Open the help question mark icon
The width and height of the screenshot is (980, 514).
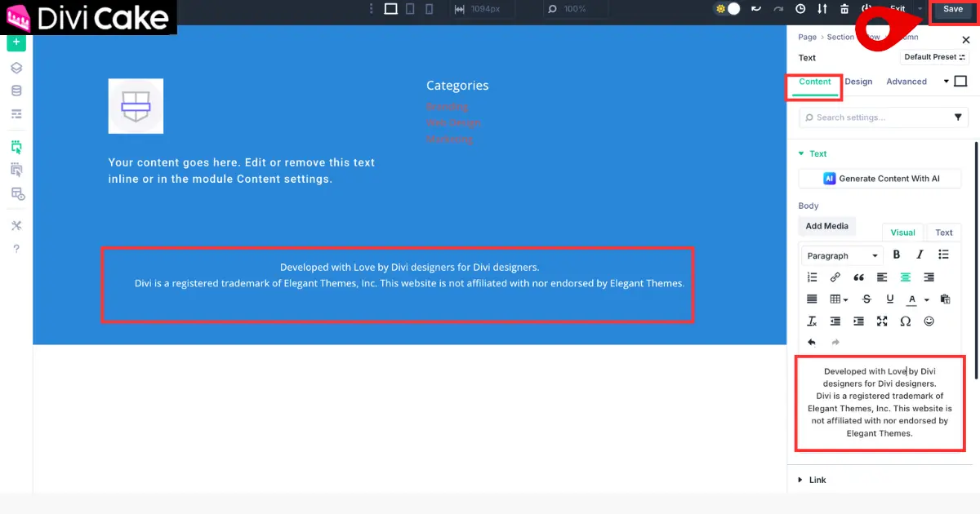coord(16,249)
